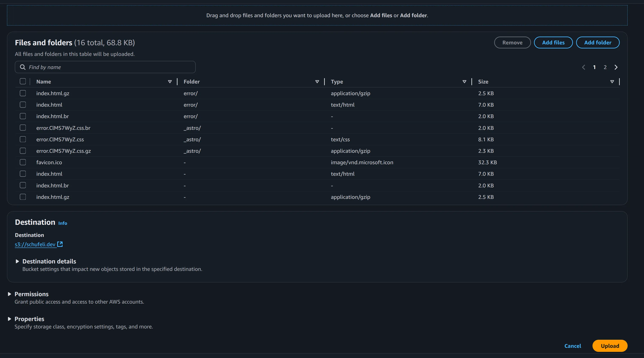This screenshot has width=644, height=358.
Task: Open the Destination Info link
Action: 63,223
